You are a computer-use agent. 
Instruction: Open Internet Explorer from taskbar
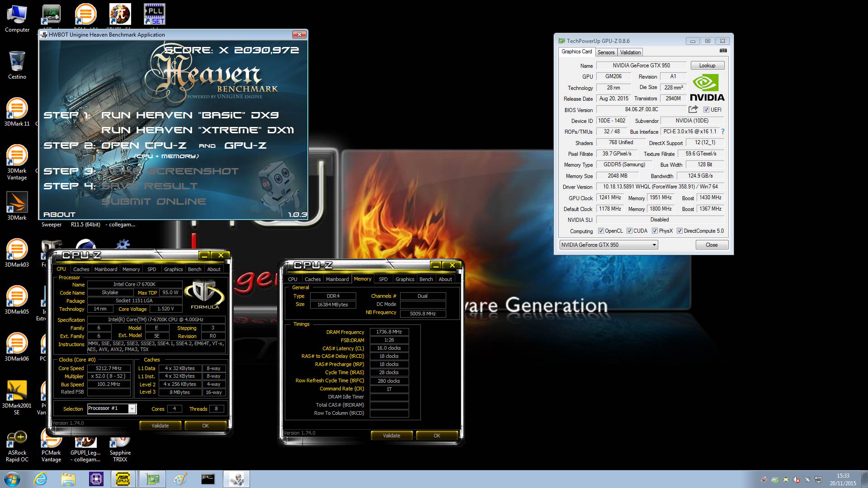[41, 479]
